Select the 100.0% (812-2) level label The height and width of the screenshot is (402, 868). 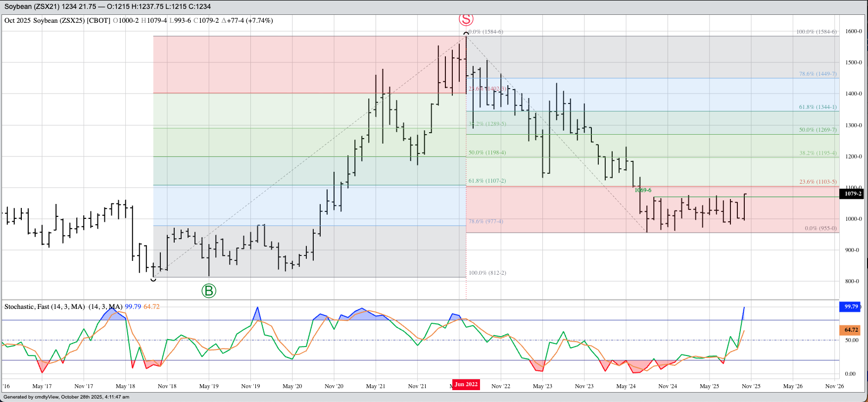click(x=487, y=273)
